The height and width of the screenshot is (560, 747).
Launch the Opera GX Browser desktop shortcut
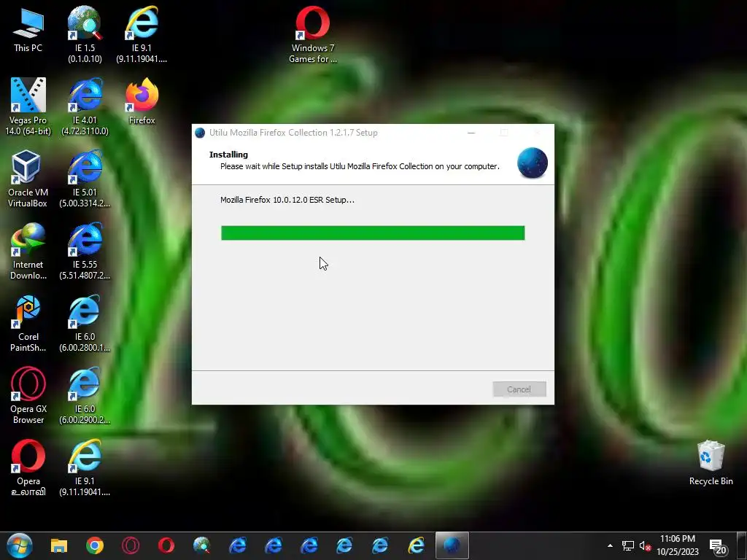(x=28, y=396)
